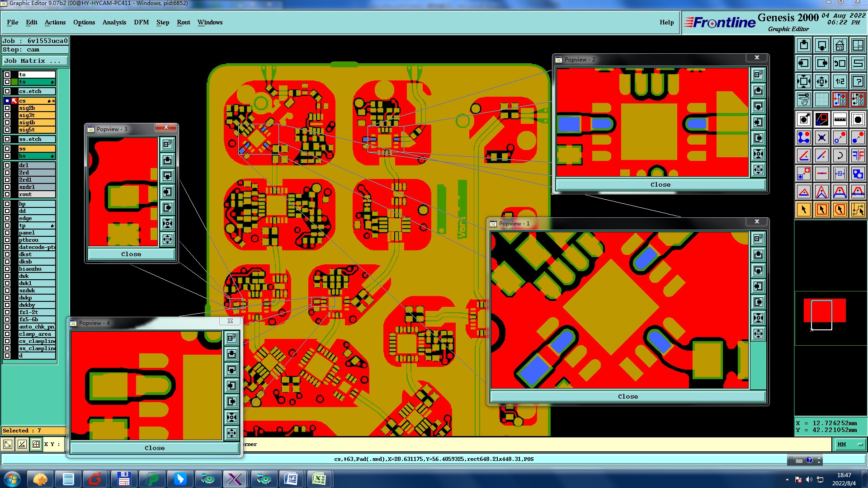Toggle checkbox for the drl layer
This screenshot has width=868, height=488.
pyautogui.click(x=7, y=165)
